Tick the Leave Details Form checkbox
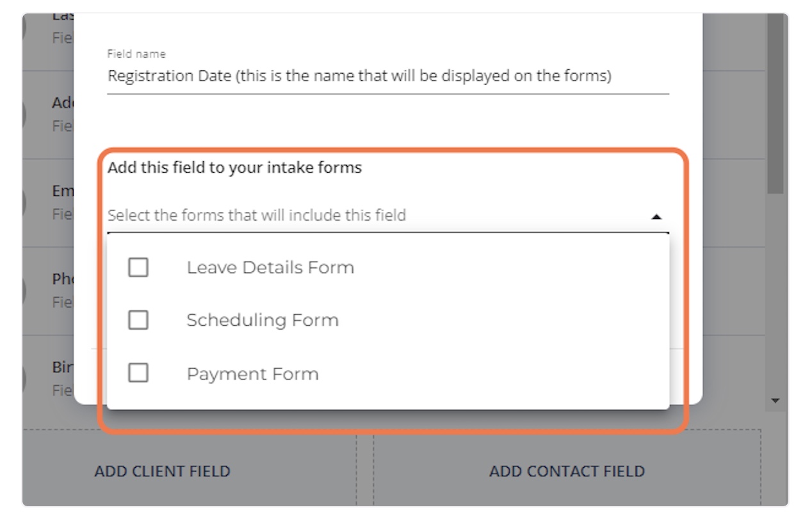This screenshot has width=812, height=512. click(138, 268)
